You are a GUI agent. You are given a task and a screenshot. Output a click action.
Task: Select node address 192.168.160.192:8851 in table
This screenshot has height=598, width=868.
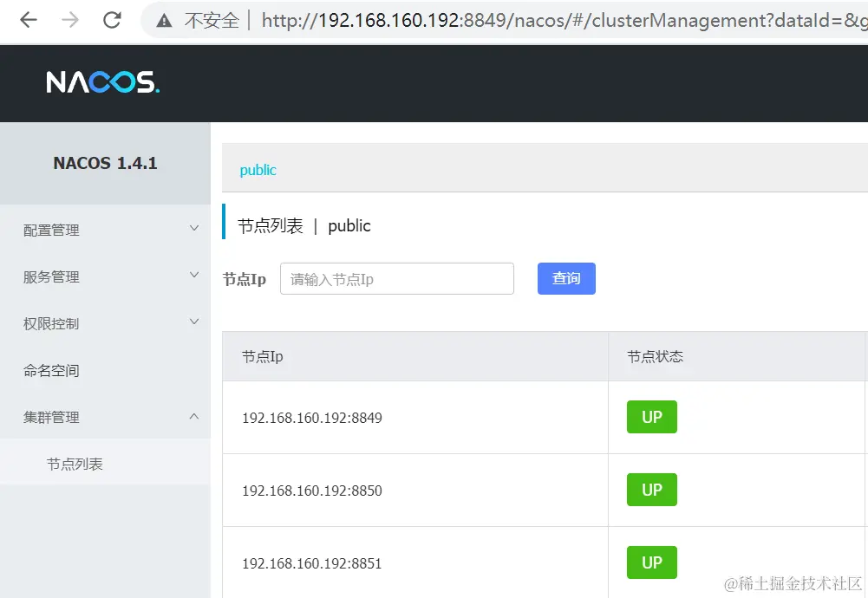point(312,563)
